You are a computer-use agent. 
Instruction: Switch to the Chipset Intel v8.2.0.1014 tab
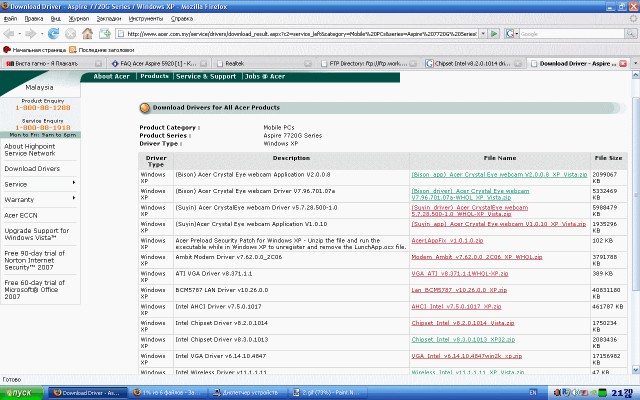pyautogui.click(x=474, y=63)
